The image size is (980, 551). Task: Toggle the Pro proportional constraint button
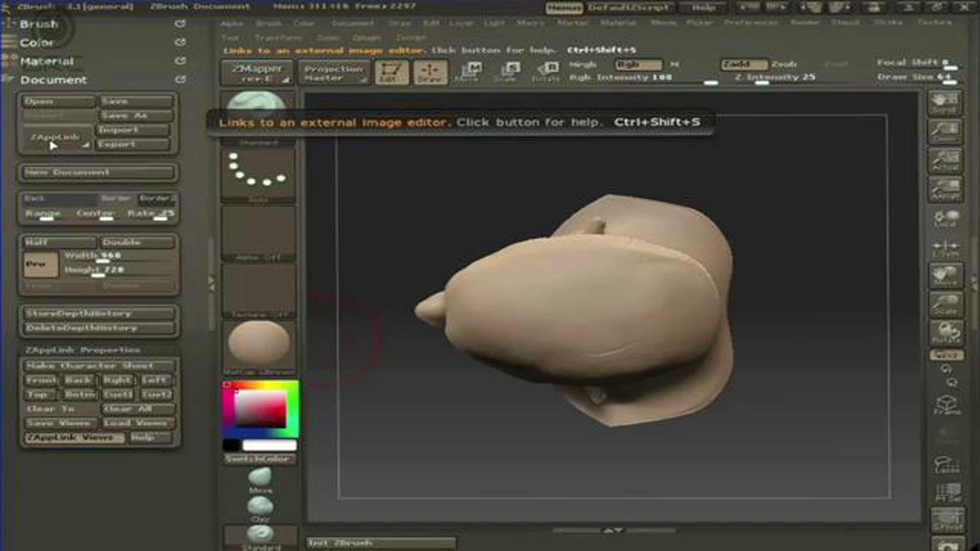[40, 264]
